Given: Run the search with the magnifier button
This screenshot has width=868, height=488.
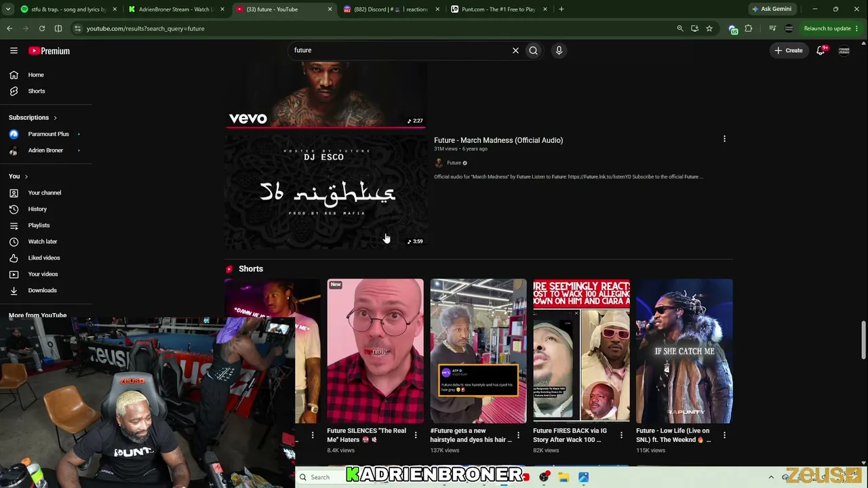Looking at the screenshot, I should (534, 50).
